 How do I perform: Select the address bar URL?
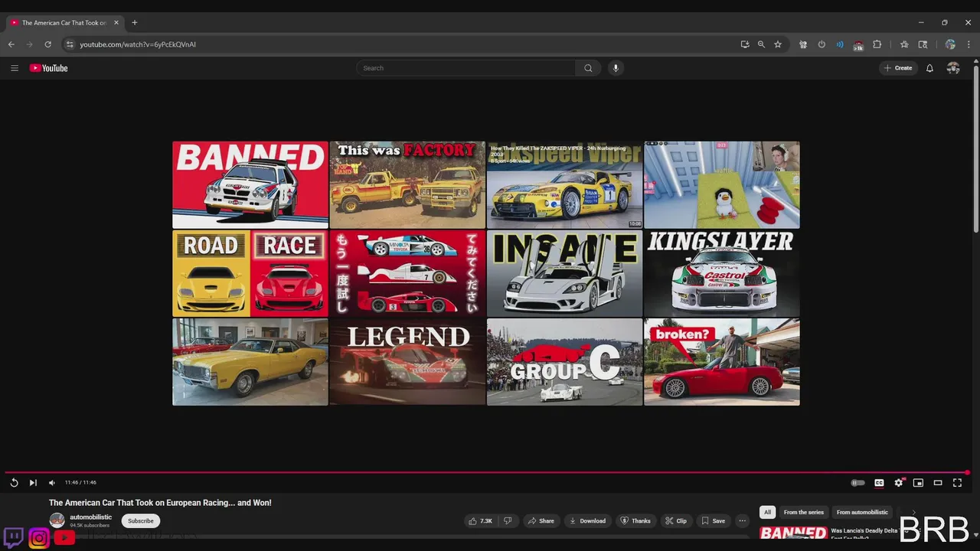point(138,44)
